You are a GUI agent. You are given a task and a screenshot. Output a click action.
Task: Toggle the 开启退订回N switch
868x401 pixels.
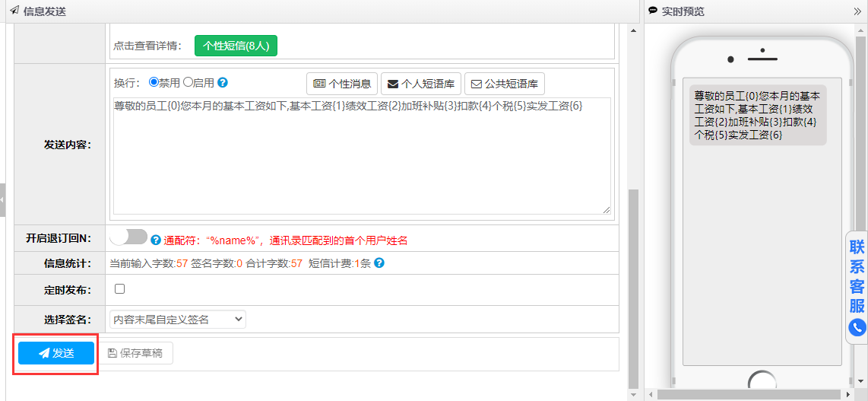pos(128,237)
